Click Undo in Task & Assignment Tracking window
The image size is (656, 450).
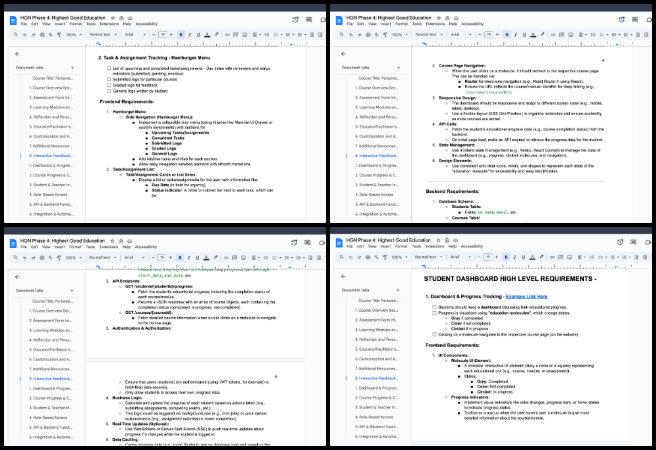25,34
